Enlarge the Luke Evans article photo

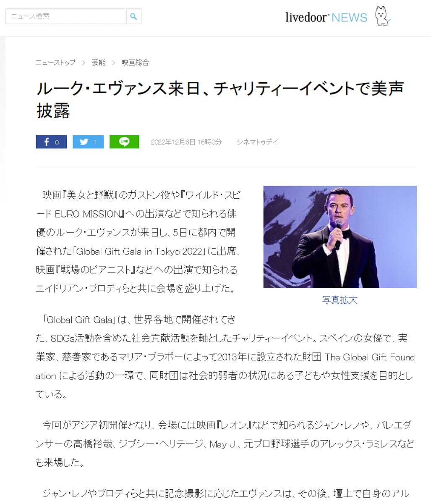(x=340, y=237)
